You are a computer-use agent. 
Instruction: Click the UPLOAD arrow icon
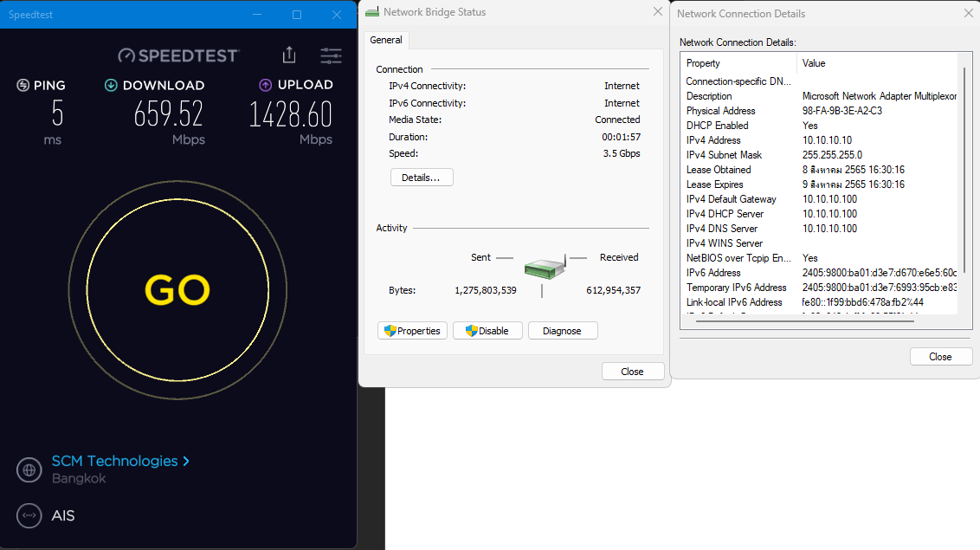(265, 84)
